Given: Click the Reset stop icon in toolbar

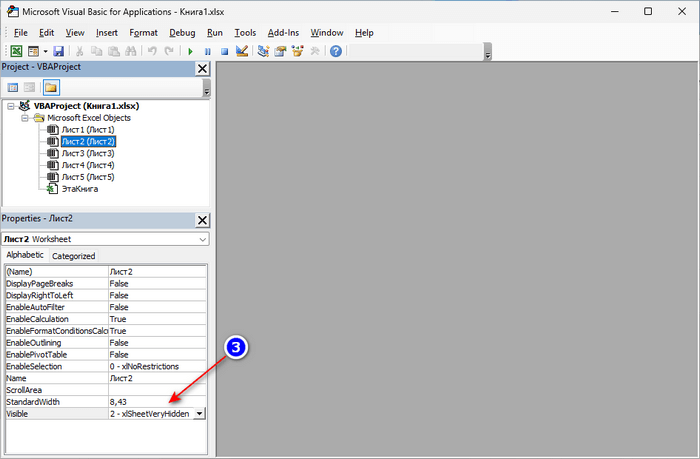Looking at the screenshot, I should 224,51.
